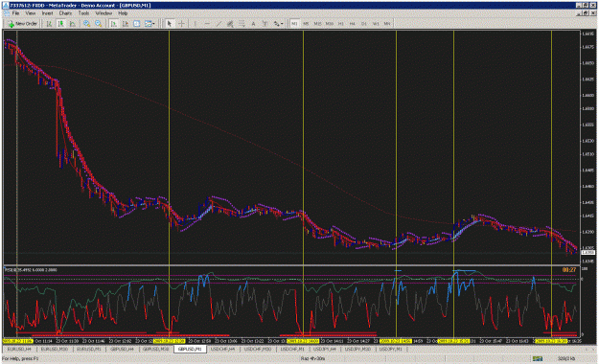Open the chart templates dropdown
The width and height of the screenshot is (599, 364).
[x=150, y=24]
